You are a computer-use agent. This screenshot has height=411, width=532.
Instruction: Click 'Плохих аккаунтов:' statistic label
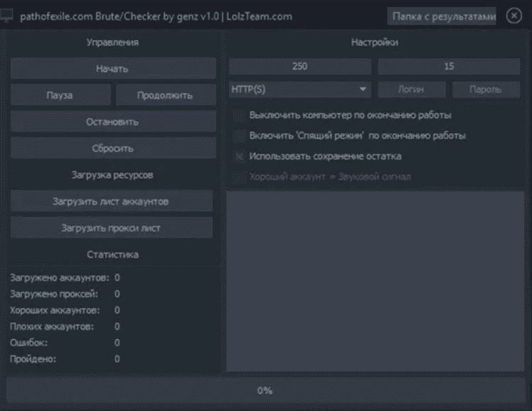coord(52,326)
